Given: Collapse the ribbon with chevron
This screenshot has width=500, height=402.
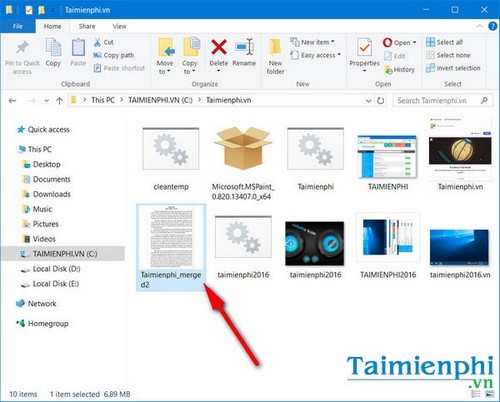Looking at the screenshot, I should coord(480,26).
